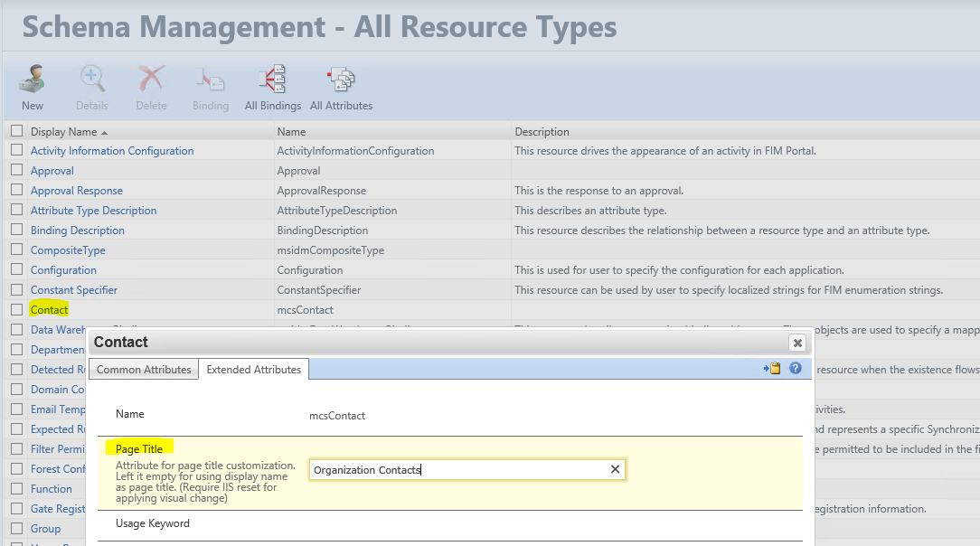The width and height of the screenshot is (980, 546).
Task: Click the clipboard icon beside the help icon
Action: (x=772, y=368)
